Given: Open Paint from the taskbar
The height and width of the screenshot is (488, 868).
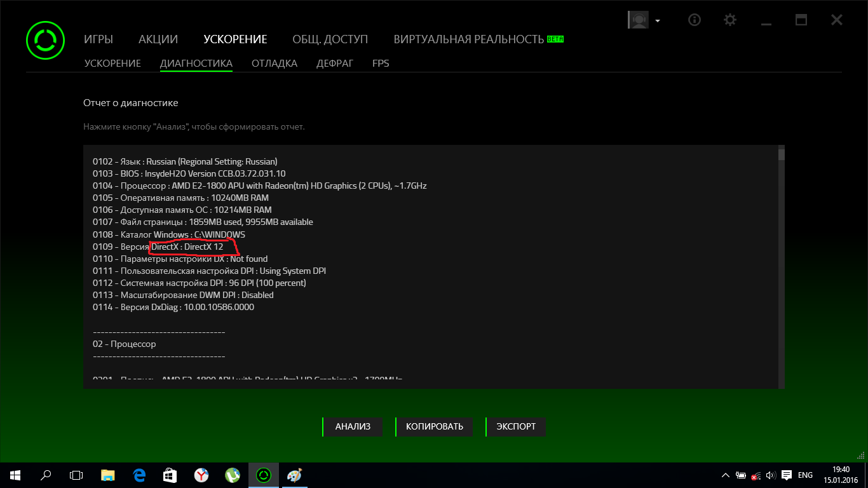Looking at the screenshot, I should coord(295,475).
